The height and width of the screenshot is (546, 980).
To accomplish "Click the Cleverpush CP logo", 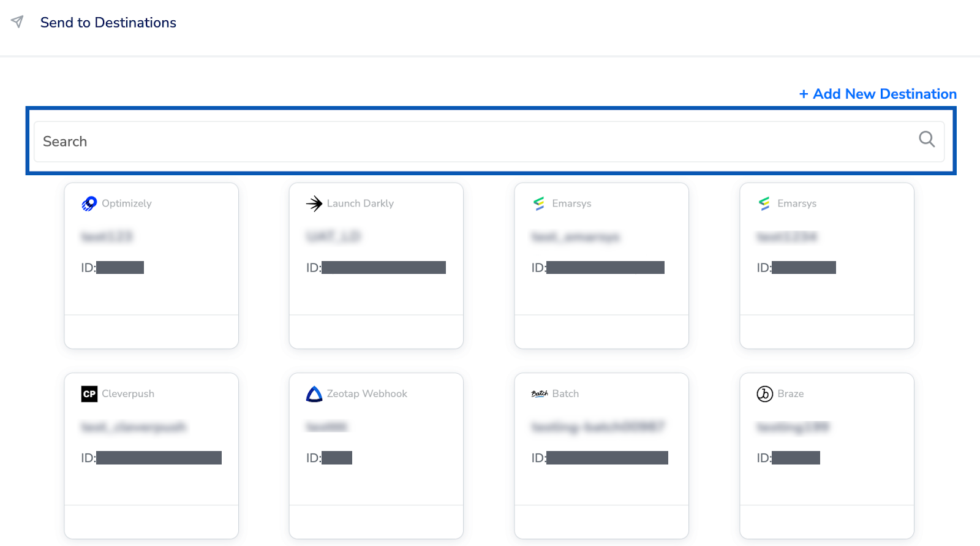I will click(x=89, y=394).
